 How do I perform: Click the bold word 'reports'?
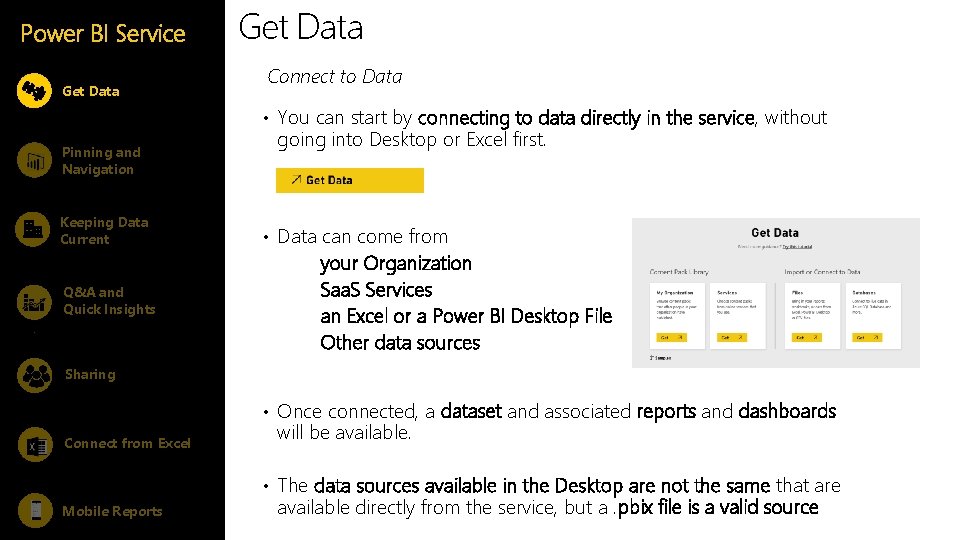(666, 411)
